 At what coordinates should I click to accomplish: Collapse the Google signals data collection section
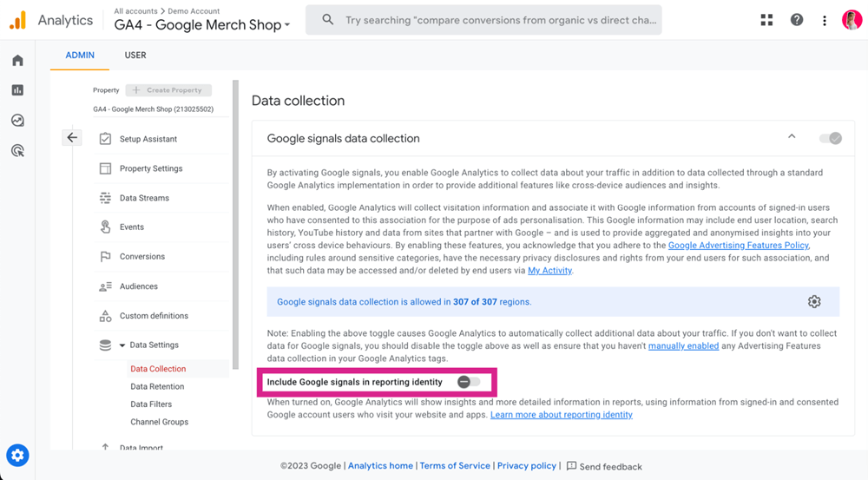pyautogui.click(x=792, y=136)
